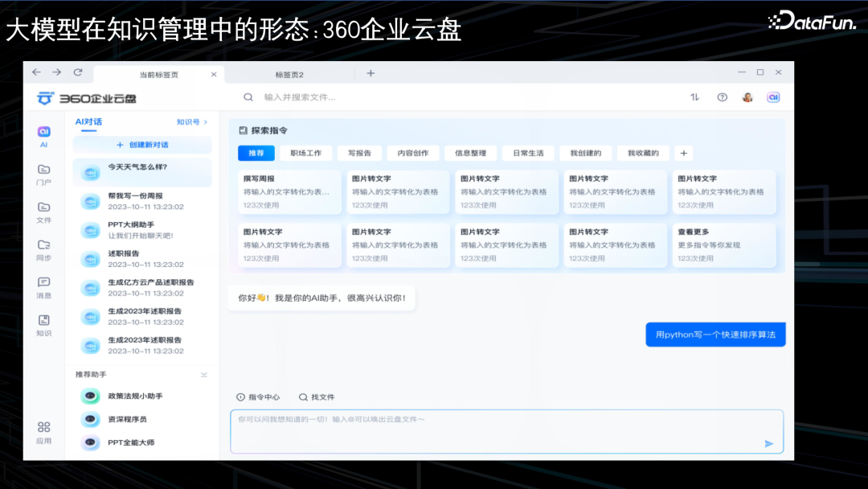Click the sort icon near the top right

pos(694,97)
